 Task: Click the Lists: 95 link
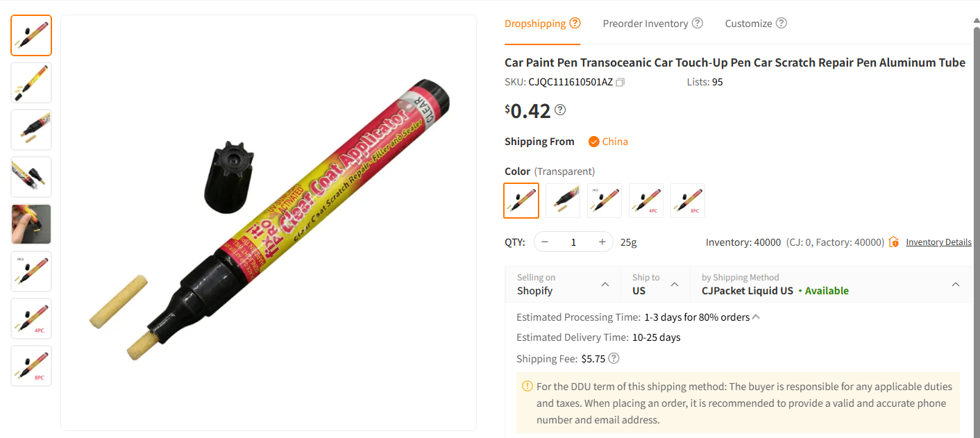click(704, 82)
